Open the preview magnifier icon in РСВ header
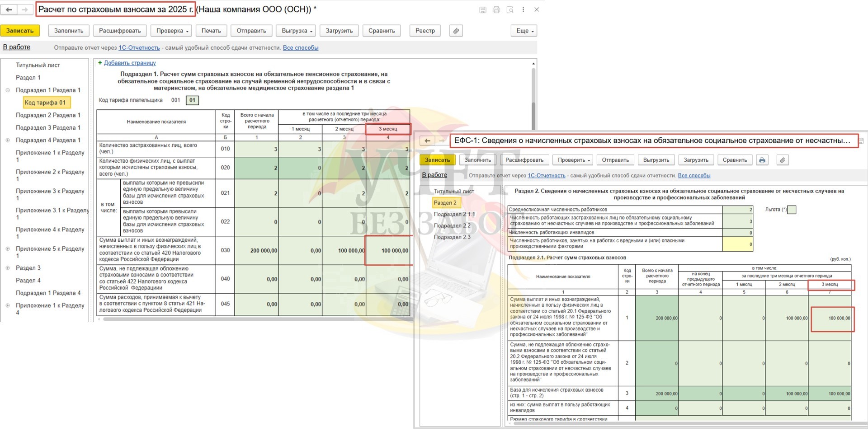This screenshot has width=868, height=431. [x=510, y=9]
